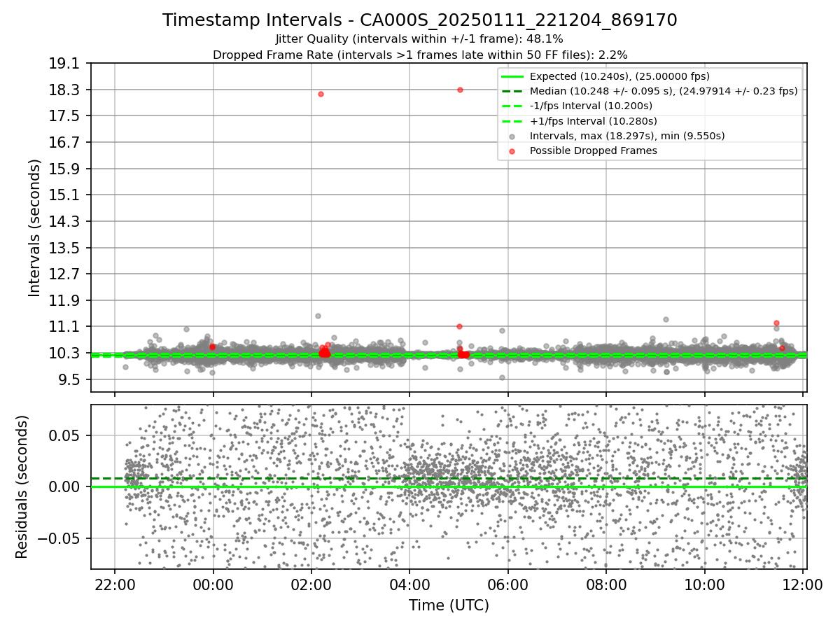Click the x-axis tick label '04:00'
The height and width of the screenshot is (630, 840).
tap(409, 584)
